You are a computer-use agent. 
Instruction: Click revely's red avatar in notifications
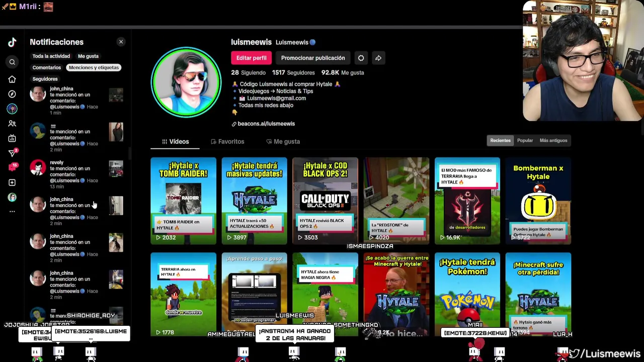tap(38, 168)
